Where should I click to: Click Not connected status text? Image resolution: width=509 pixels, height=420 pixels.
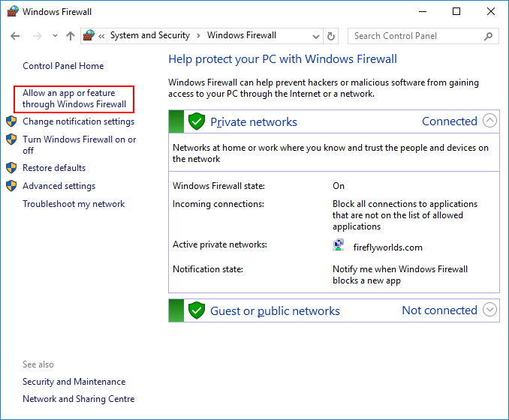tap(439, 310)
